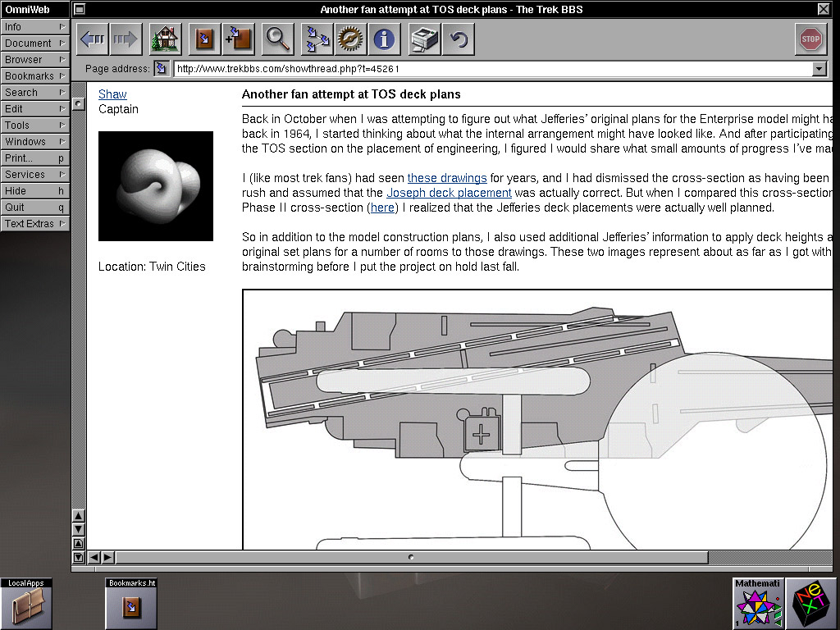
Task: Click the horizontal scrollbar knob
Action: click(412, 557)
